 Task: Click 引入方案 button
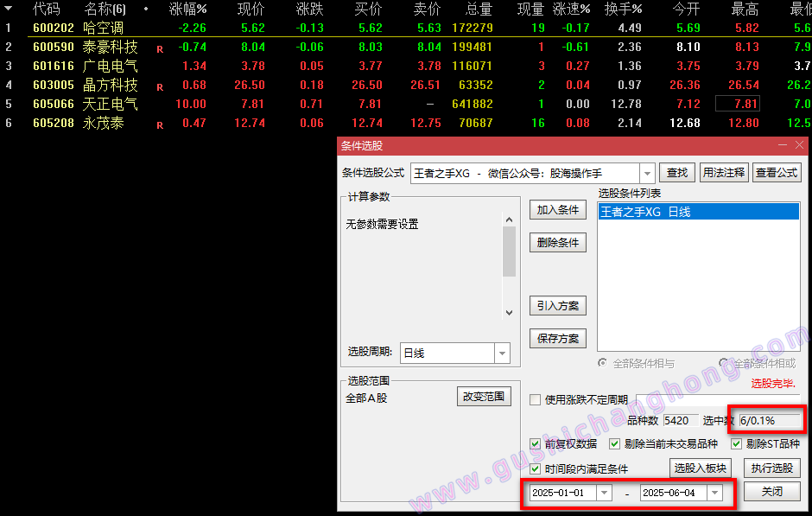tap(558, 306)
